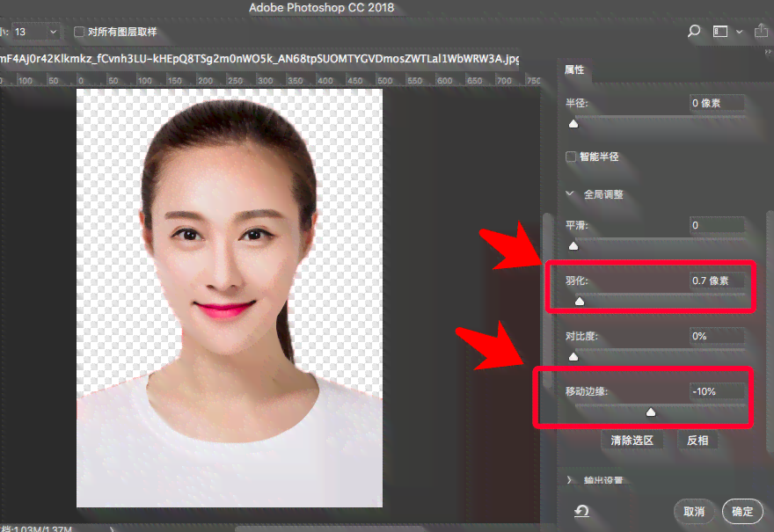Click the reset undo arrow icon
The width and height of the screenshot is (774, 532).
pyautogui.click(x=581, y=511)
